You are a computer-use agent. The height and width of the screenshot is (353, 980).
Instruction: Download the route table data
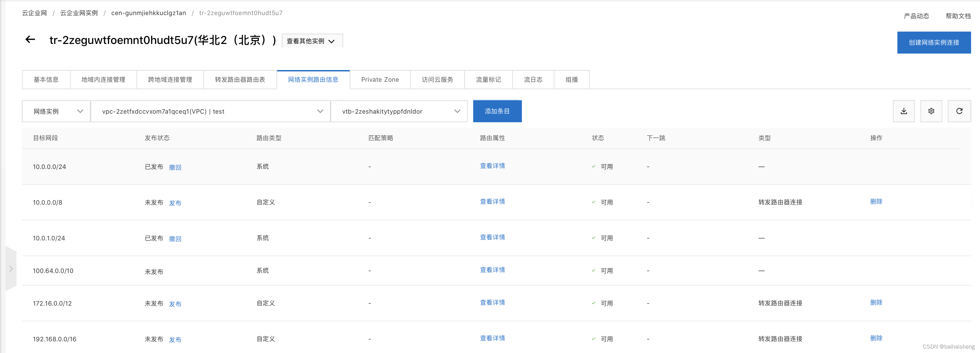pyautogui.click(x=904, y=111)
